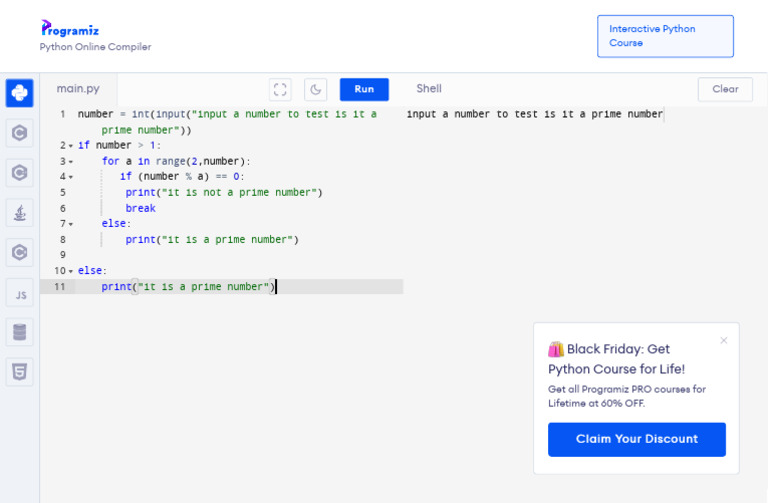
Task: Open the Java compiler icon
Action: pyautogui.click(x=19, y=213)
